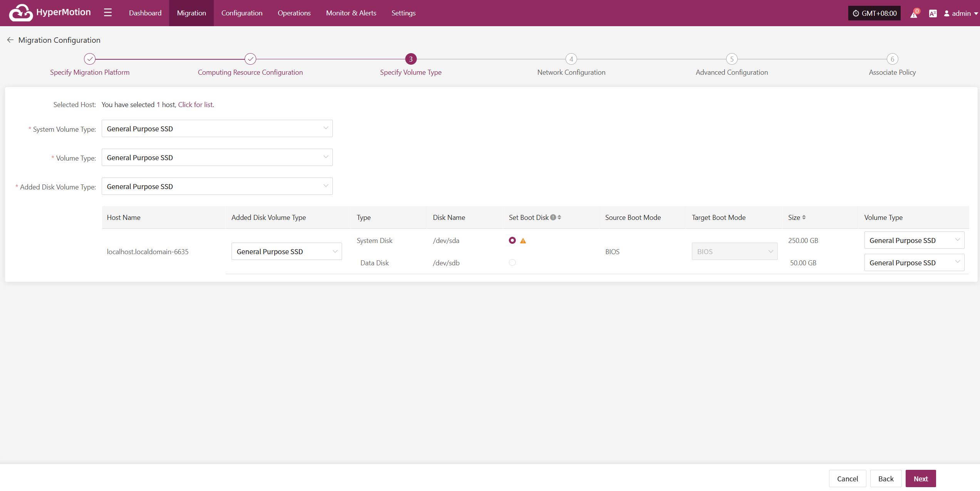
Task: Go back using Migration Configuration arrow
Action: (x=10, y=40)
